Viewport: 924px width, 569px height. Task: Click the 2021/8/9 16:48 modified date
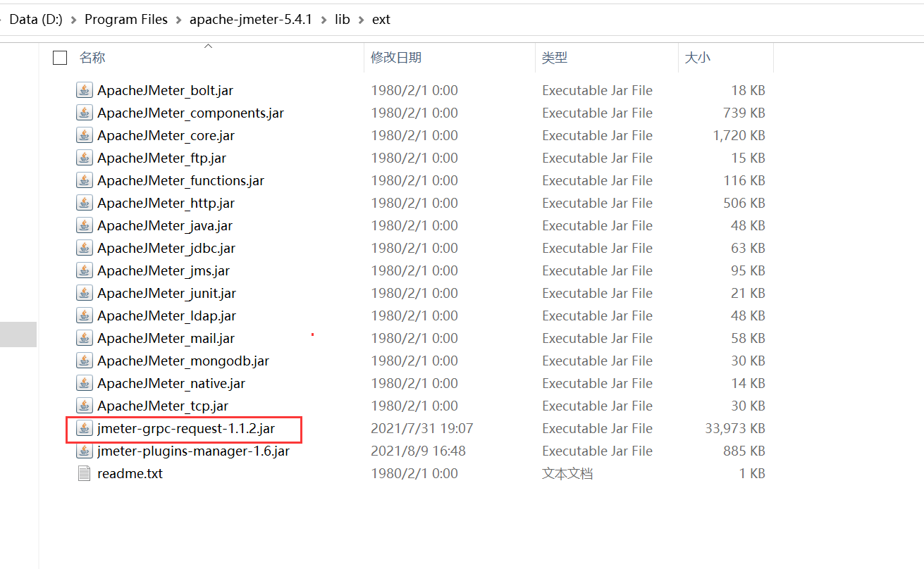pos(419,451)
